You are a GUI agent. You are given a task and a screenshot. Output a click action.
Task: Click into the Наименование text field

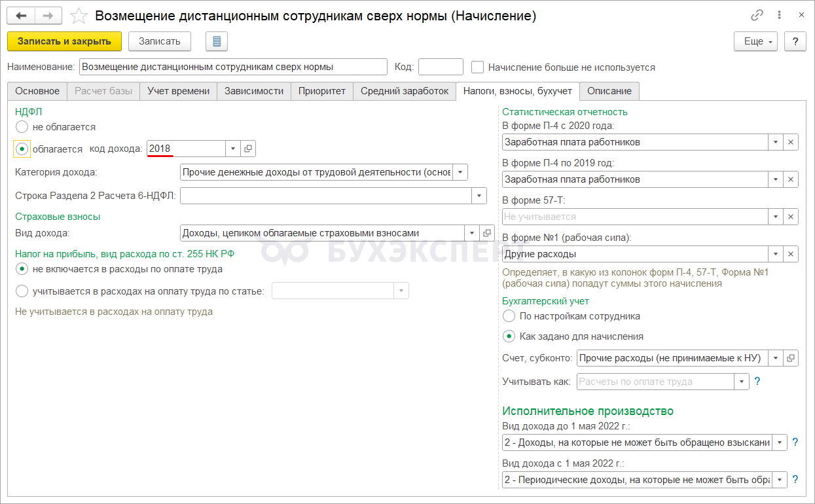233,67
